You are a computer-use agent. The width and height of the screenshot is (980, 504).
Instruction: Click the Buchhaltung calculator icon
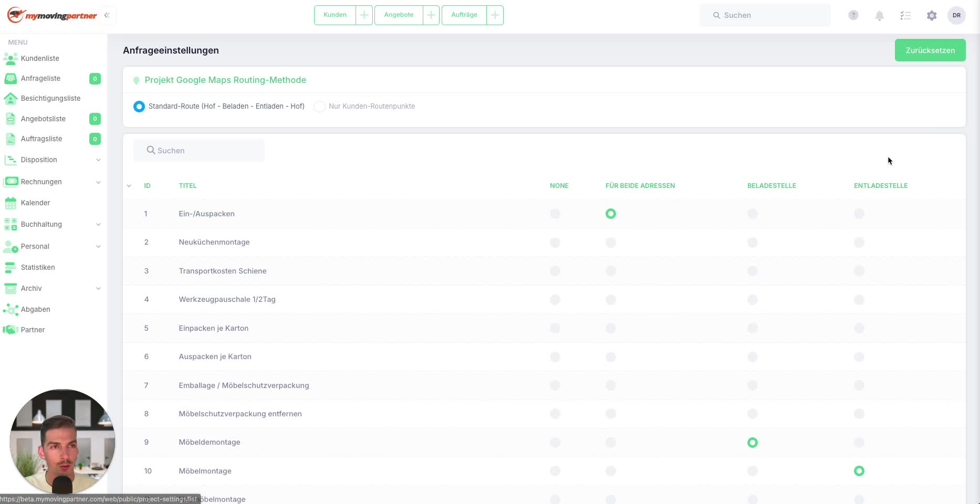[x=11, y=224]
